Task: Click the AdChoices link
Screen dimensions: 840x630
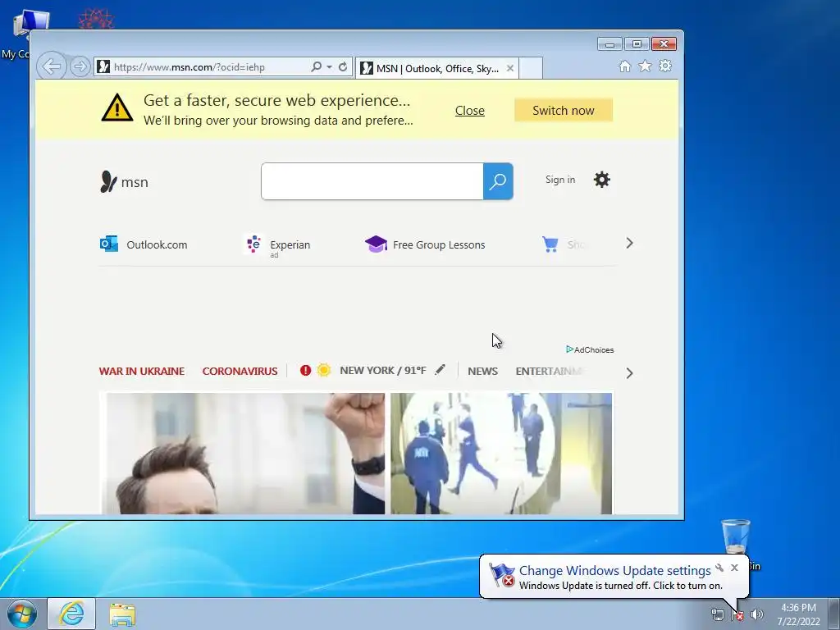Action: tap(590, 349)
